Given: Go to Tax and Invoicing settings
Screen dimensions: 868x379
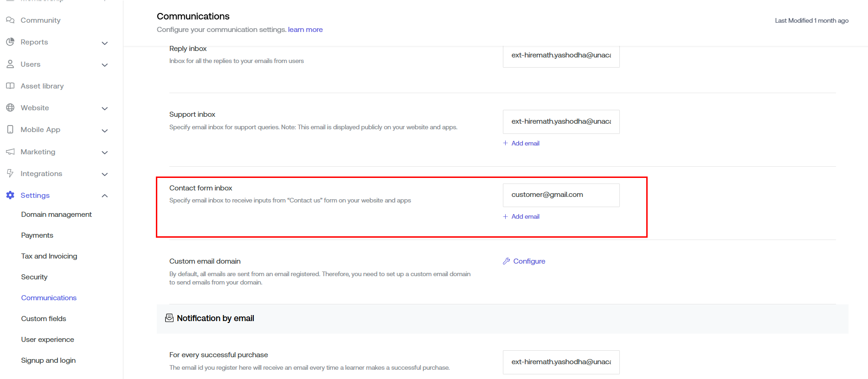Looking at the screenshot, I should (49, 256).
